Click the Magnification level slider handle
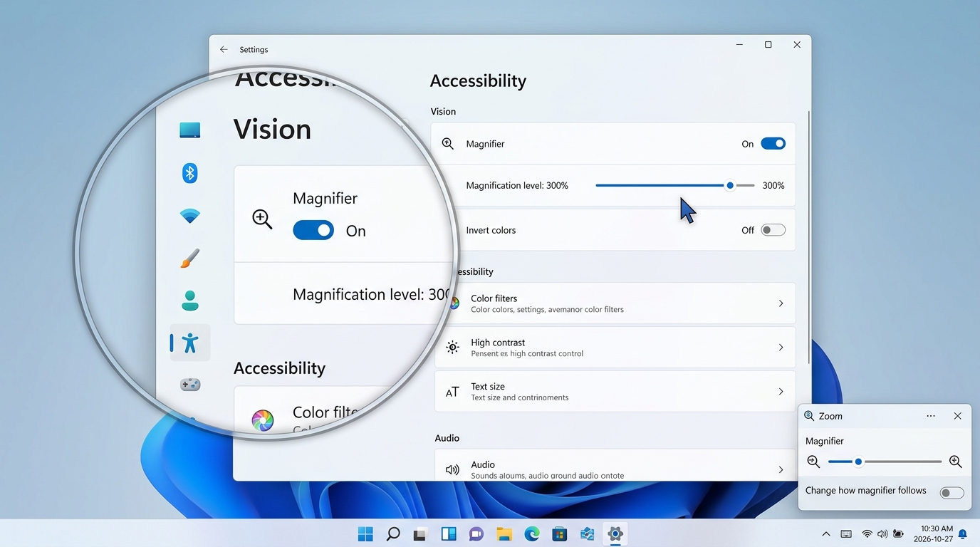 coord(730,185)
